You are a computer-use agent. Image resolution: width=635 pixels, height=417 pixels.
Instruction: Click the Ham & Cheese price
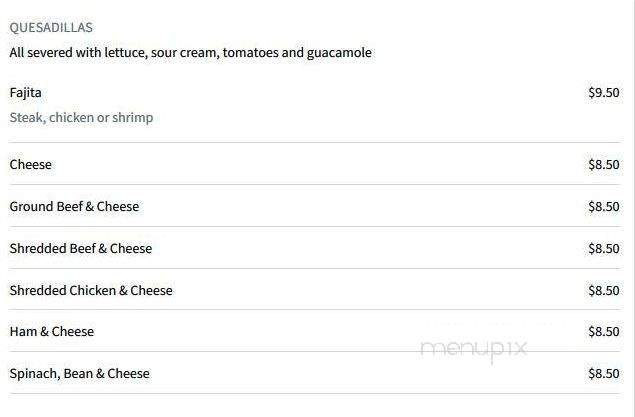point(604,332)
